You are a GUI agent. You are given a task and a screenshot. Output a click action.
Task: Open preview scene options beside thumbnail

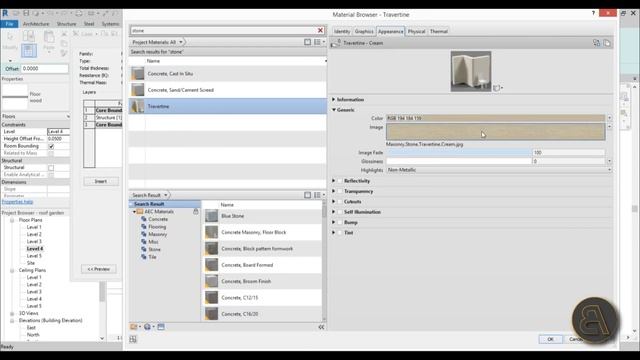click(x=498, y=88)
